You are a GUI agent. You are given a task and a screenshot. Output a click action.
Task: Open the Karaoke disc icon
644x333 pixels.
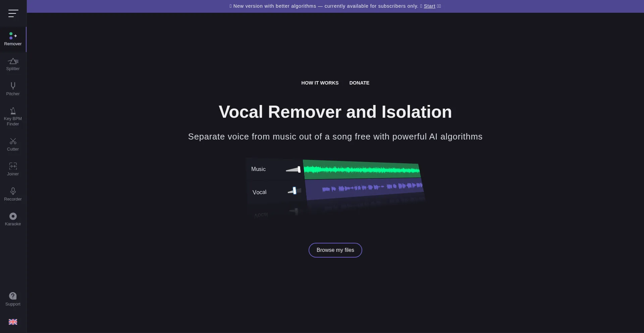click(x=13, y=216)
